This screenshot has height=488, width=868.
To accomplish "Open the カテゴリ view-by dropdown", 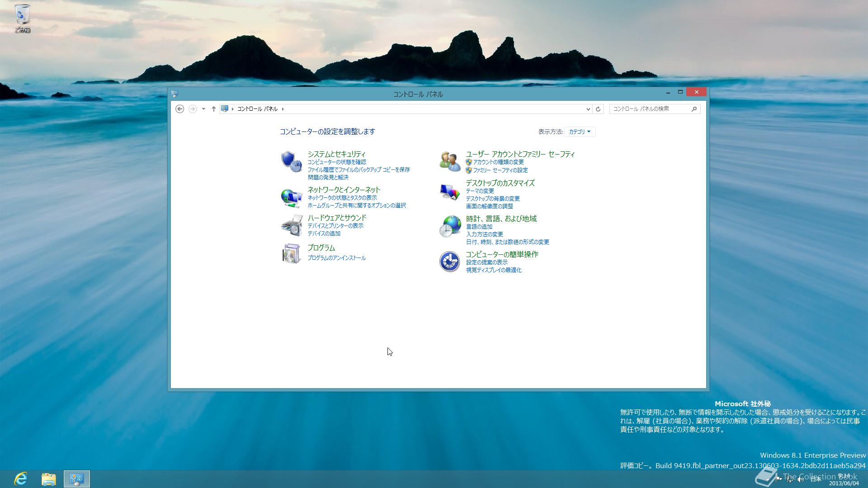I will tap(580, 132).
